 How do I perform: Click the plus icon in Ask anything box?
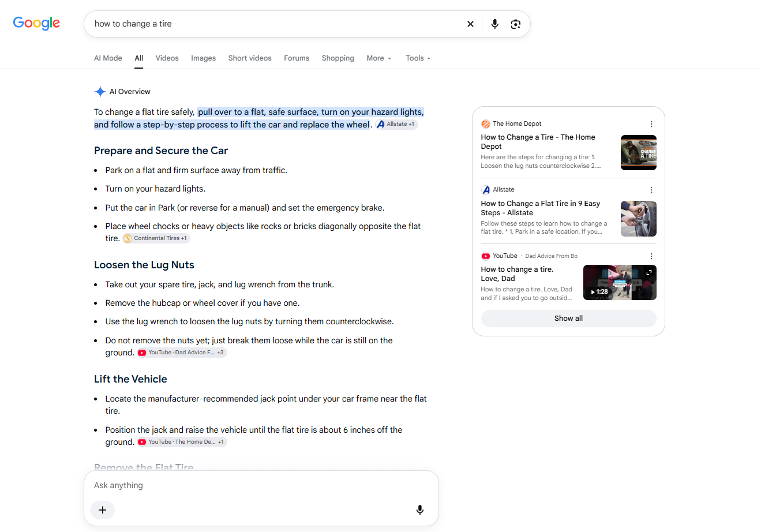point(103,509)
